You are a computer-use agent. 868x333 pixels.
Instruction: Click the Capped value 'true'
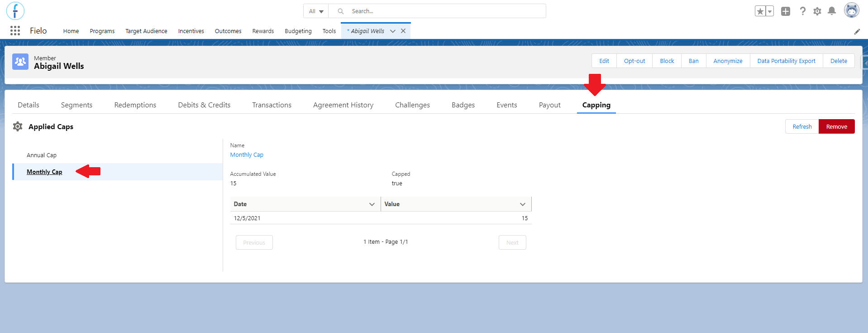[x=397, y=183]
